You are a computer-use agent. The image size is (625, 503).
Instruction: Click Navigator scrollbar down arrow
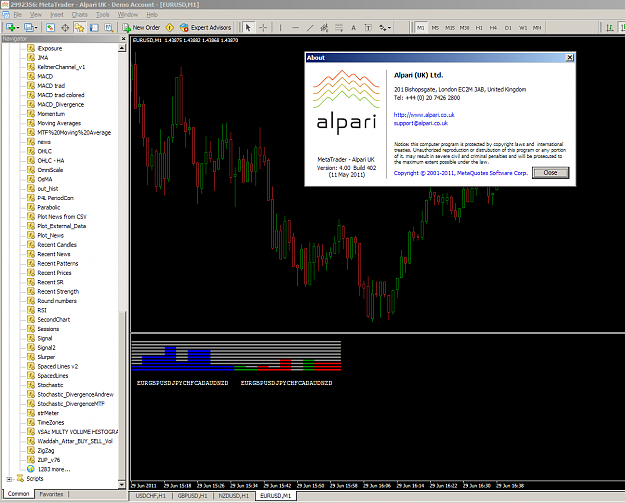coord(122,485)
